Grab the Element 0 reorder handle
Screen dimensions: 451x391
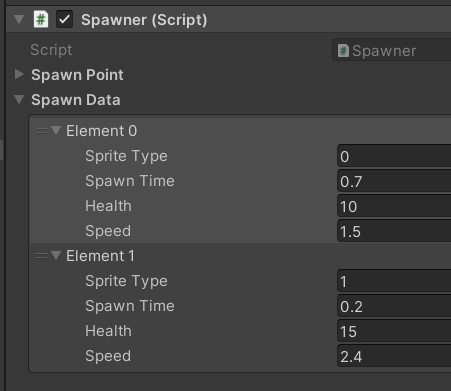(x=42, y=131)
